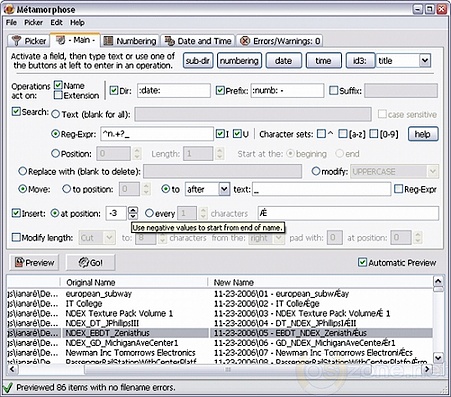451x397 pixels.
Task: Enable Modify length checkbox
Action: tap(16, 237)
